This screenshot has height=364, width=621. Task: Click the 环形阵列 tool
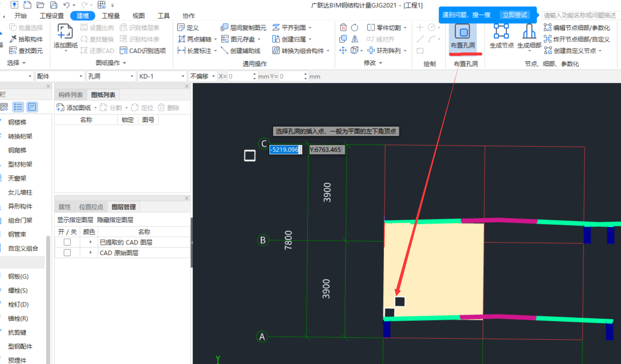(384, 51)
